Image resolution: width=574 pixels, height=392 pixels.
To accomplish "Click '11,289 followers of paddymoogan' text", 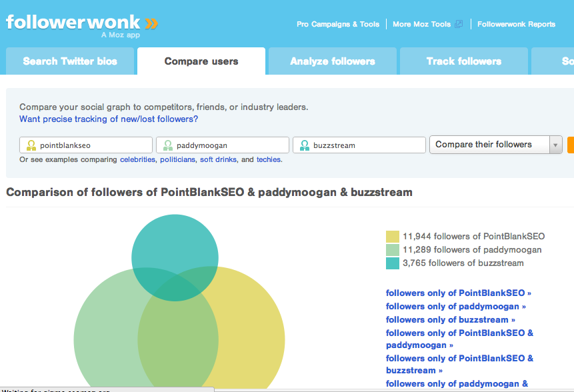I will (472, 249).
